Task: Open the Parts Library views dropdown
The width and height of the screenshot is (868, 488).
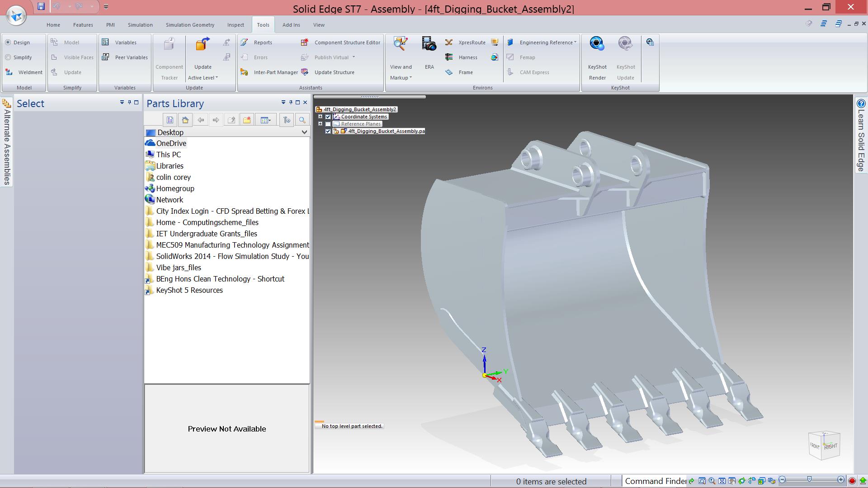Action: tap(266, 120)
